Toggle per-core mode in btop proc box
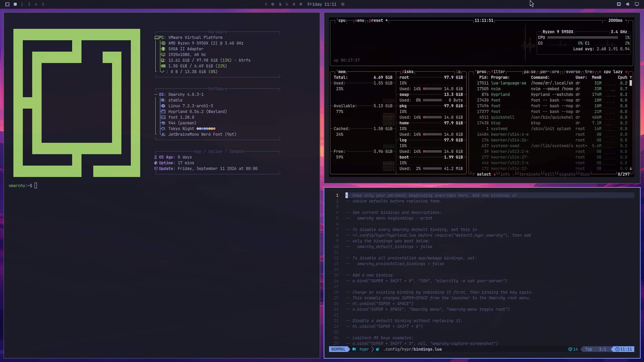 550,72
